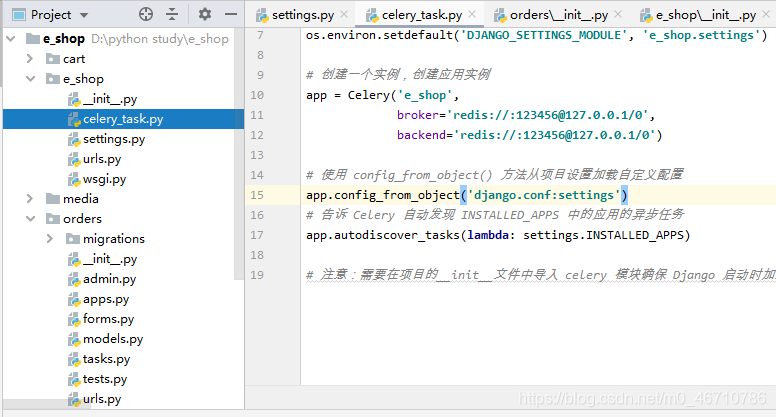Click the Celery('e_shop' call on line 10
The image size is (776, 417).
399,95
